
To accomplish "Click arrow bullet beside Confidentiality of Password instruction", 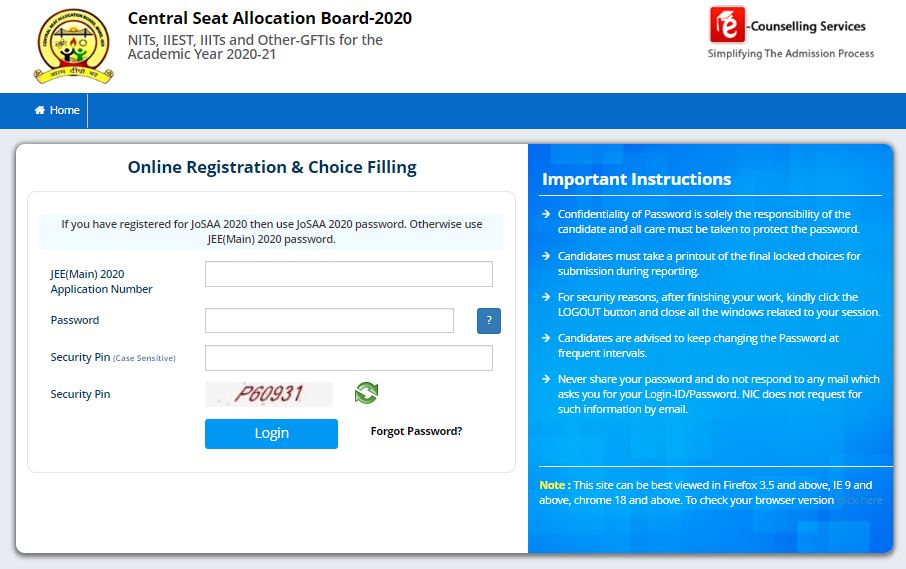I will (x=545, y=214).
